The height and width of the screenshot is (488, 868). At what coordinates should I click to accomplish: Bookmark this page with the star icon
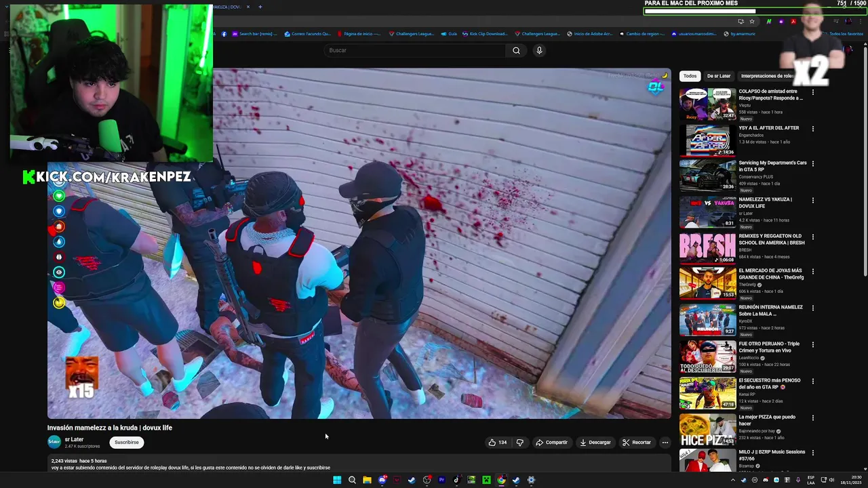click(751, 22)
